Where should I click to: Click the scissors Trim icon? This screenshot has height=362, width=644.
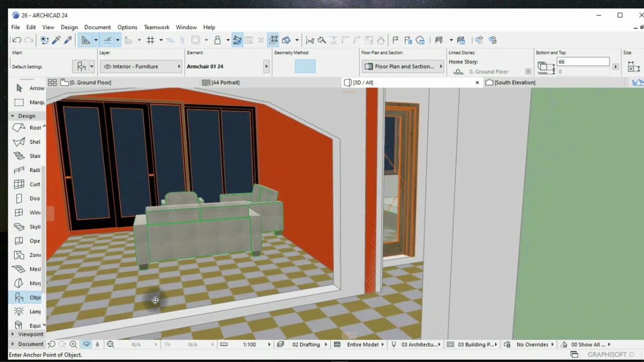310,40
